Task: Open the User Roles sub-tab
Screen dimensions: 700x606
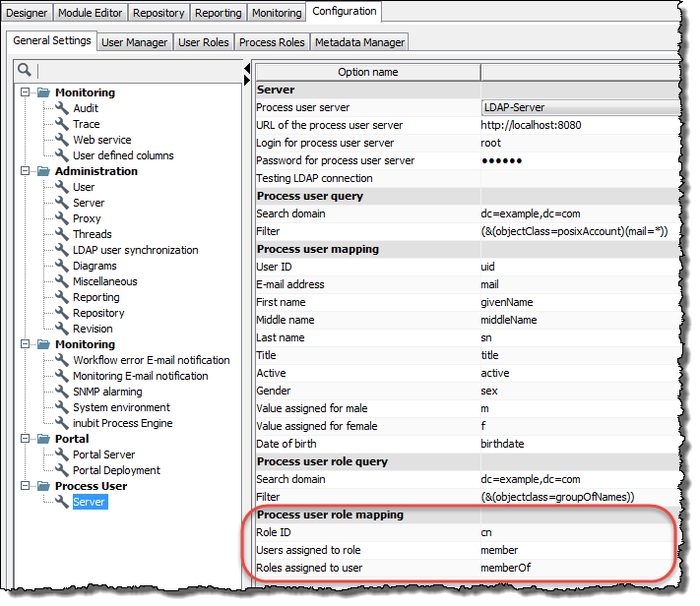Action: (x=204, y=42)
